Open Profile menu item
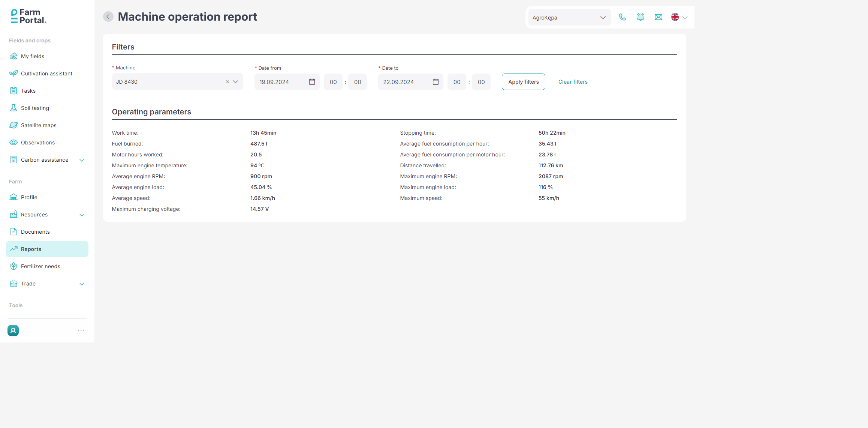This screenshot has width=868, height=428. pos(47,197)
